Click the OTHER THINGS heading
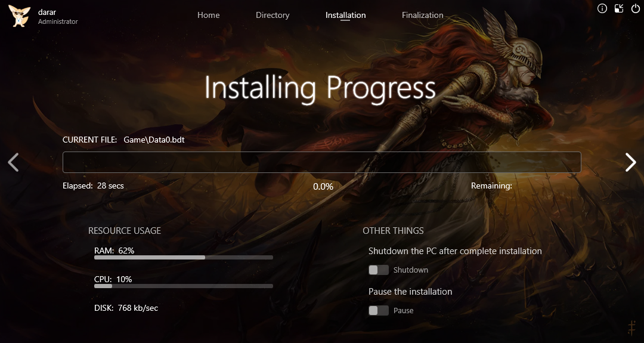This screenshot has height=343, width=644. pos(393,231)
